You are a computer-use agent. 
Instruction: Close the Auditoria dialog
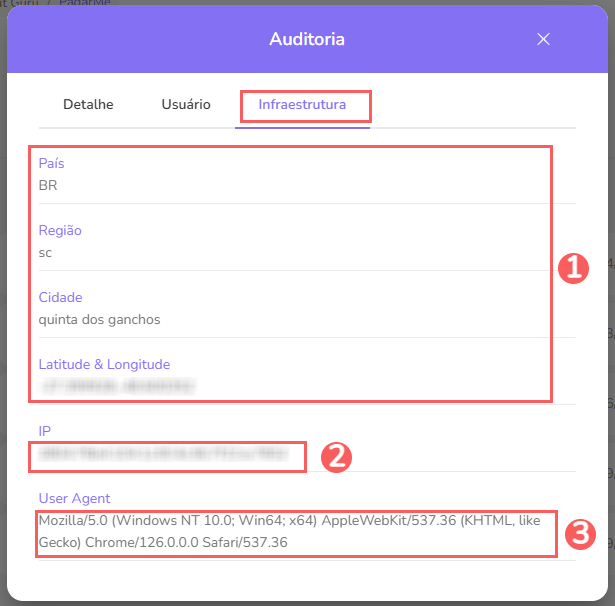click(x=543, y=39)
